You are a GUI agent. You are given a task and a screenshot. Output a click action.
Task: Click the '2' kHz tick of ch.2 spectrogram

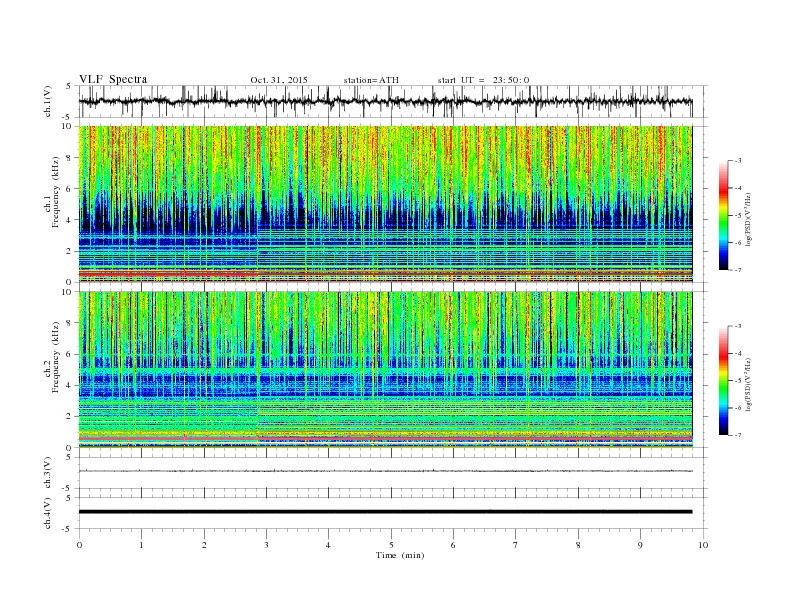(x=70, y=417)
